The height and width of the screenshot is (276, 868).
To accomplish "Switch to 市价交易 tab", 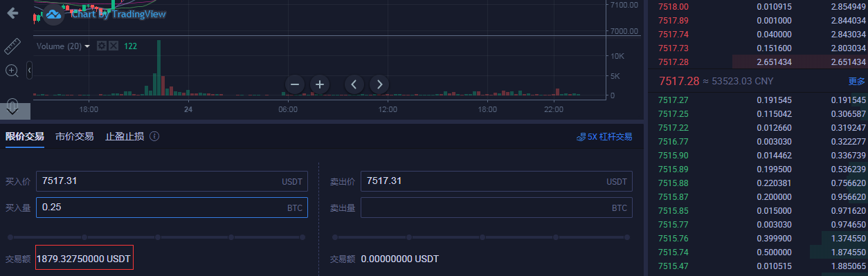I will click(75, 136).
